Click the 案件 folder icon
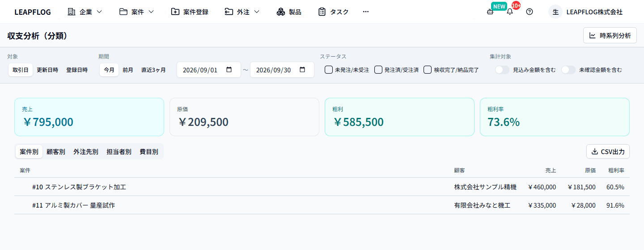Screen dimensions: 644x250 pyautogui.click(x=123, y=12)
